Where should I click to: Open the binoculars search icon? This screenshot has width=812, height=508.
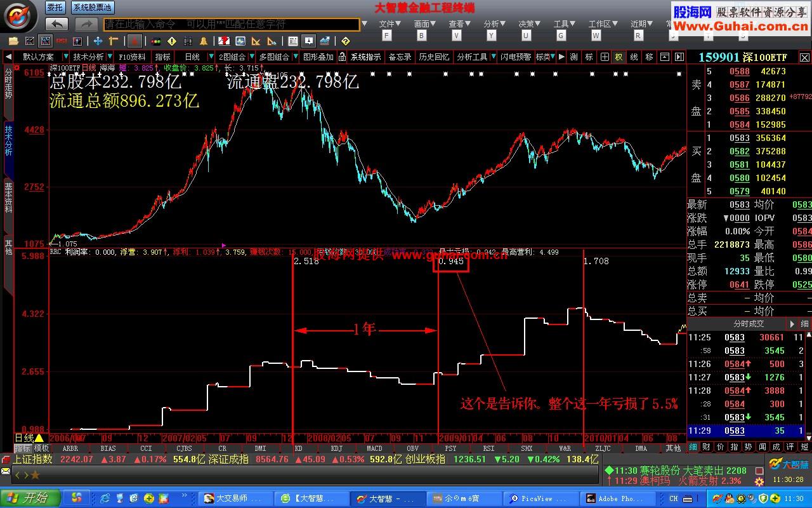click(188, 41)
